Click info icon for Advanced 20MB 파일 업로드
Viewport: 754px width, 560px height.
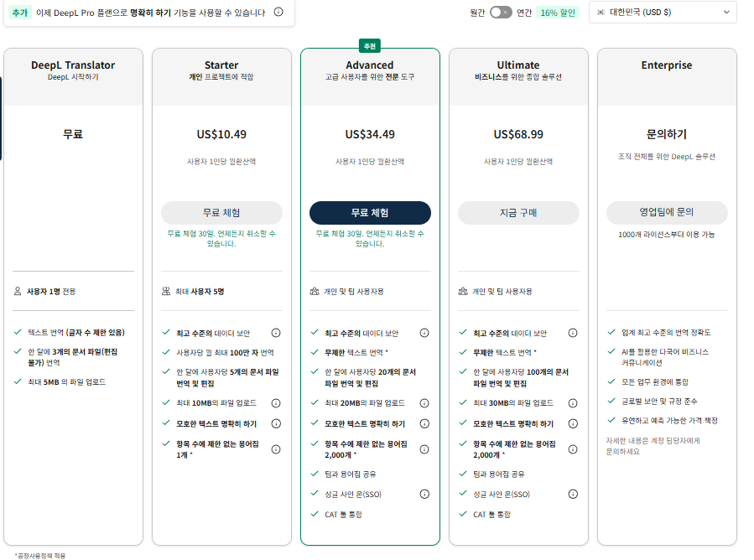424,403
